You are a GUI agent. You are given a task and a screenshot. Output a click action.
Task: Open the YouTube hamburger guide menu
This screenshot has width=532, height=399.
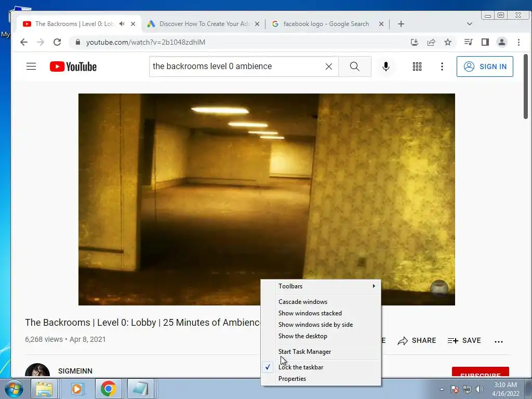click(31, 66)
